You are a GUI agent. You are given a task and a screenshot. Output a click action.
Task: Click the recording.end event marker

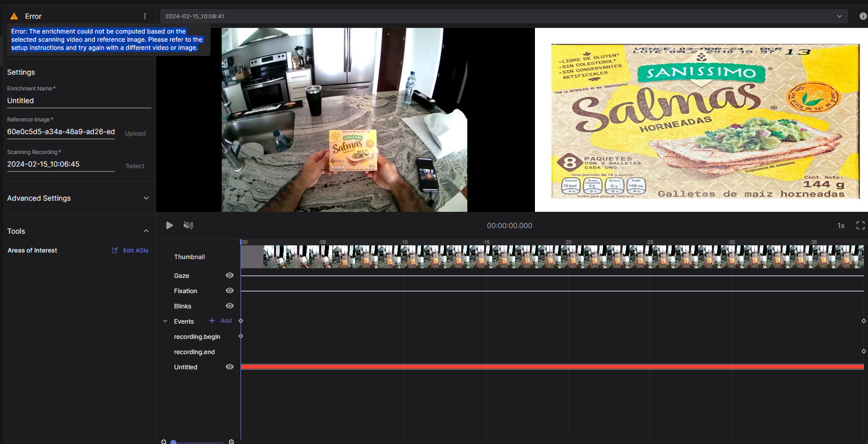pyautogui.click(x=863, y=352)
